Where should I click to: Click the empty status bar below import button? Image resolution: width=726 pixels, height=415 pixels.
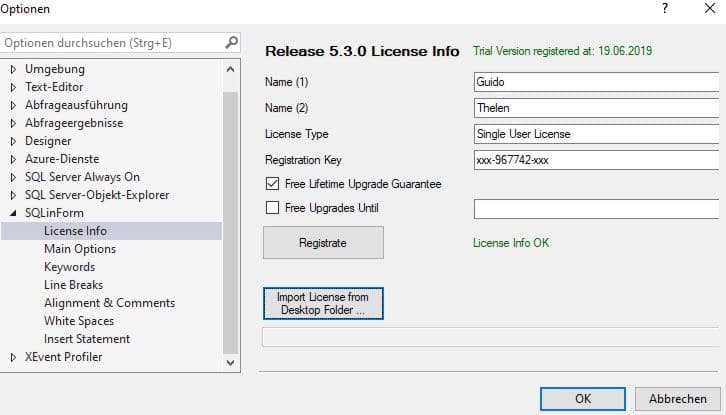click(x=491, y=337)
